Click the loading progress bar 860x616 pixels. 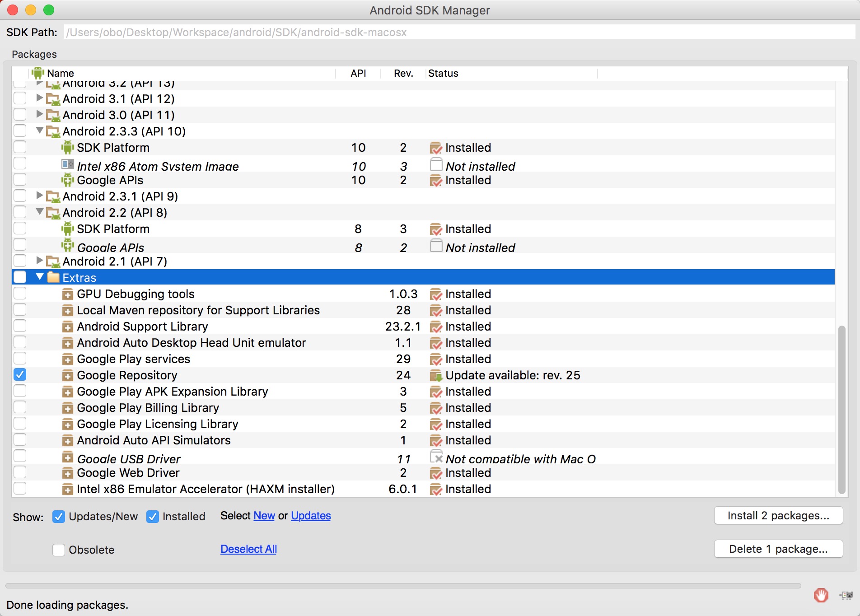pos(403,586)
